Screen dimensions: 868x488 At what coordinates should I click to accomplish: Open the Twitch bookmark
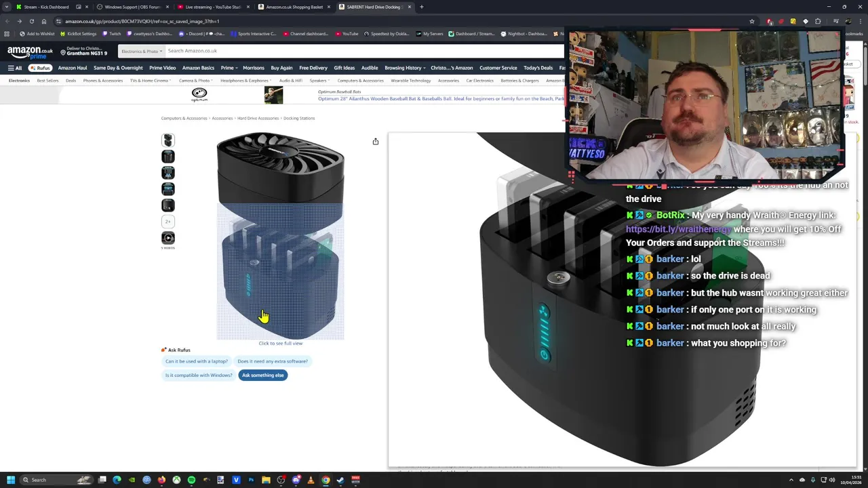pos(112,34)
